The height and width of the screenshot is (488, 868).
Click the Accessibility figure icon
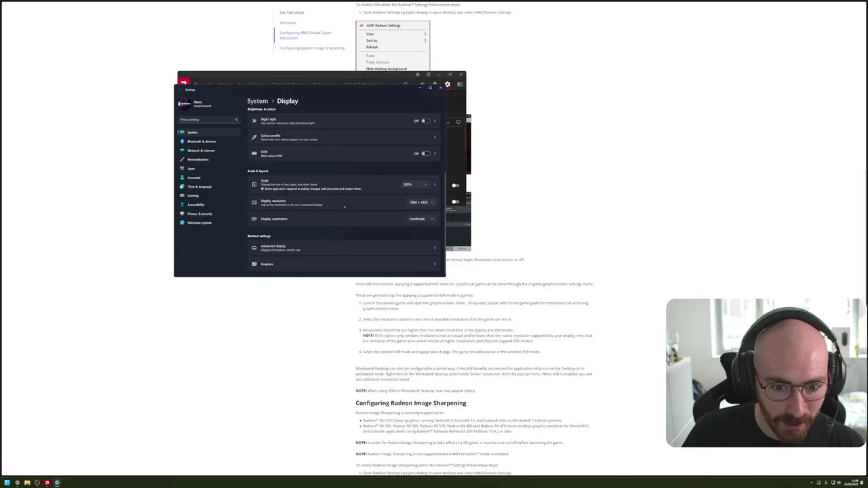pyautogui.click(x=182, y=205)
